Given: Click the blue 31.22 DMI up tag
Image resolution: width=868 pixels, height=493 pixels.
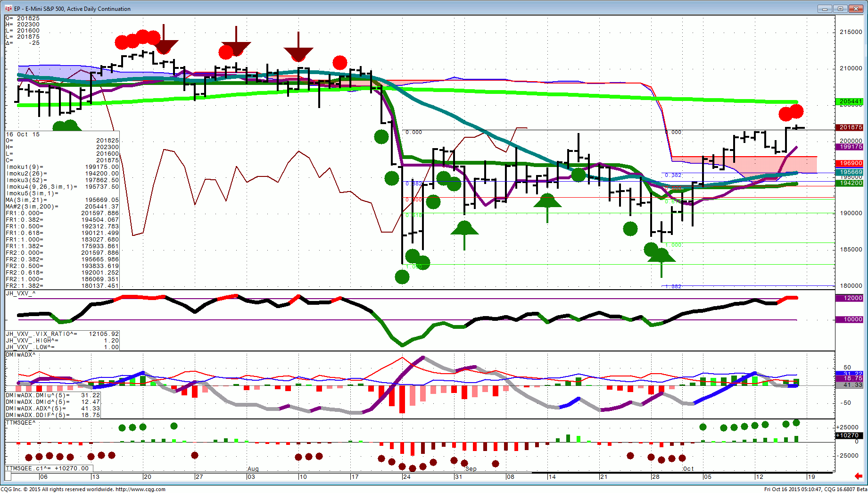Looking at the screenshot, I should (x=849, y=374).
